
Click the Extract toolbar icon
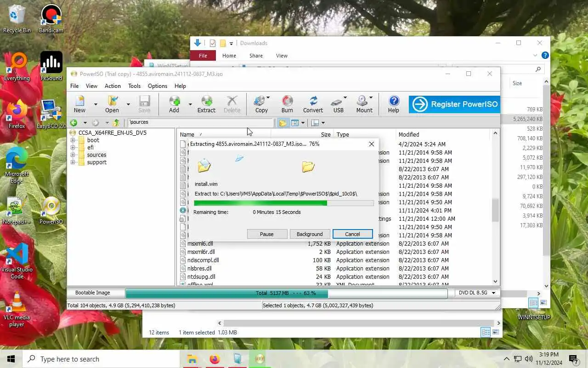click(206, 104)
